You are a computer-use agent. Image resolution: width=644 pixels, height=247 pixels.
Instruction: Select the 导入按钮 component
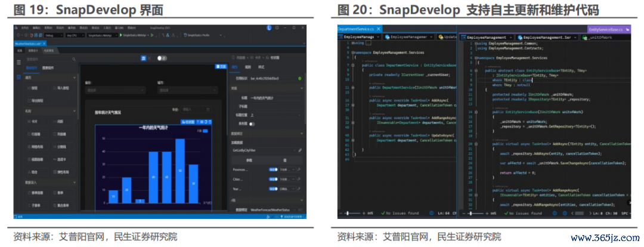(63, 88)
